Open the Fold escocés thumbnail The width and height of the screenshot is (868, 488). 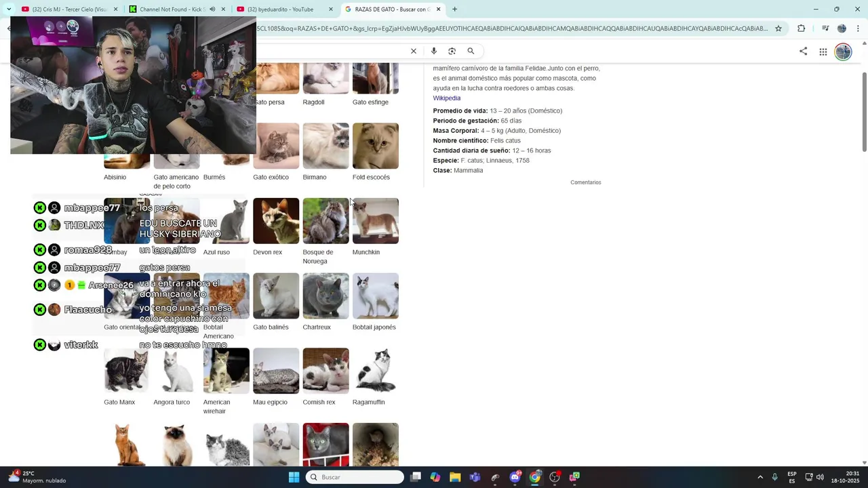[x=376, y=146]
